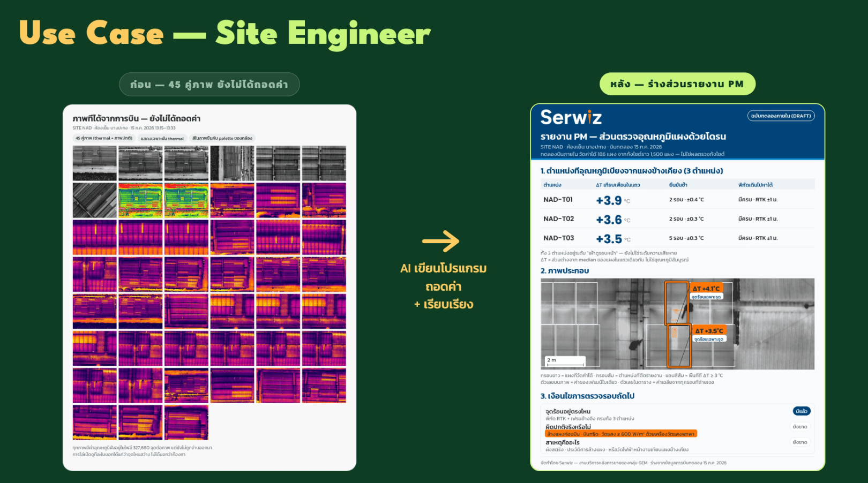The width and height of the screenshot is (868, 483).
Task: Open the diagonal grayscale roof thumbnail
Action: pyautogui.click(x=94, y=200)
